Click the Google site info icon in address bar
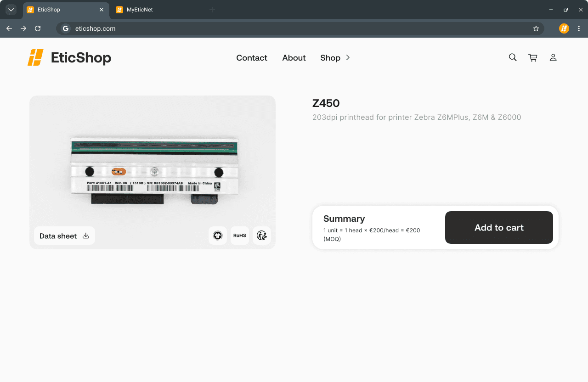 point(66,28)
